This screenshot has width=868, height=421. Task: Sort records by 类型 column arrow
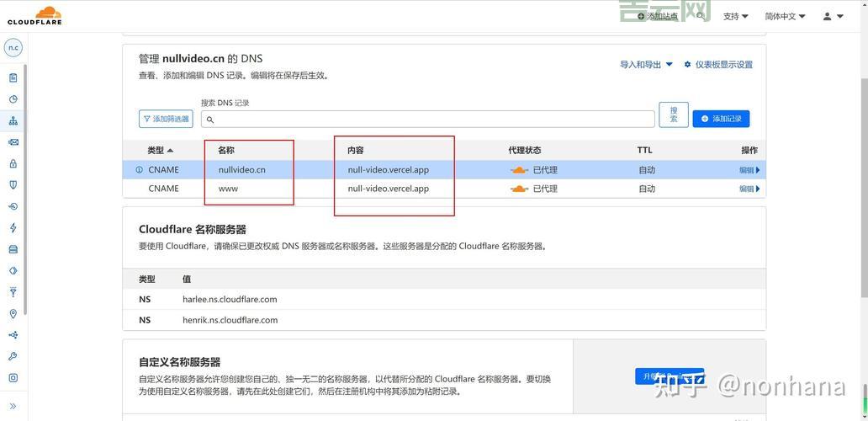click(x=170, y=150)
